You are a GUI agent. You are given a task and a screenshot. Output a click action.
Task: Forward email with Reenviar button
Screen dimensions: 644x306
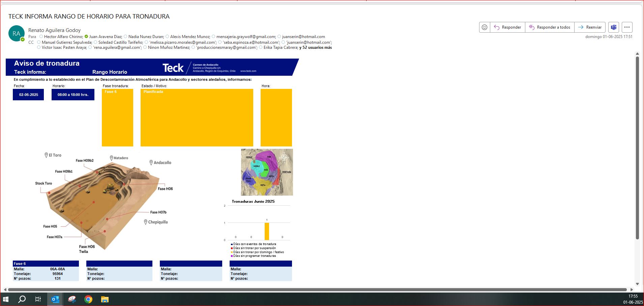coord(590,27)
